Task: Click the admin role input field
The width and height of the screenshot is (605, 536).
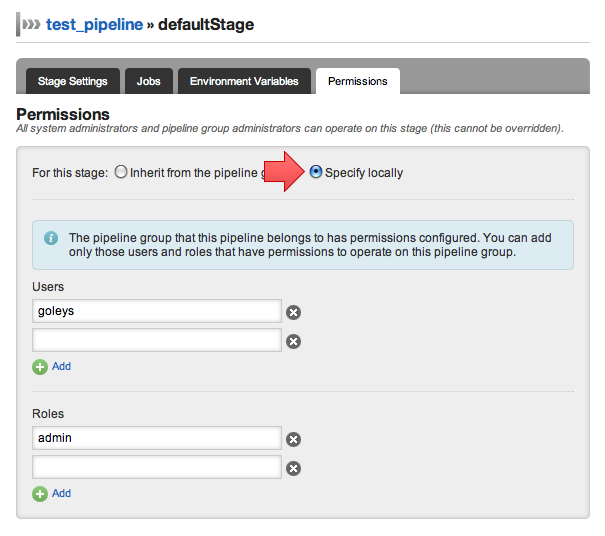Action: tap(156, 438)
